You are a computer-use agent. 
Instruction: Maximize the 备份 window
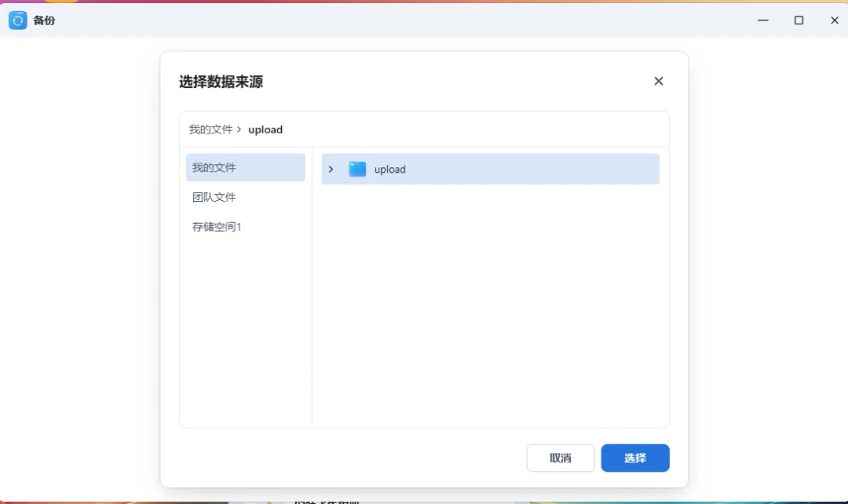tap(799, 20)
